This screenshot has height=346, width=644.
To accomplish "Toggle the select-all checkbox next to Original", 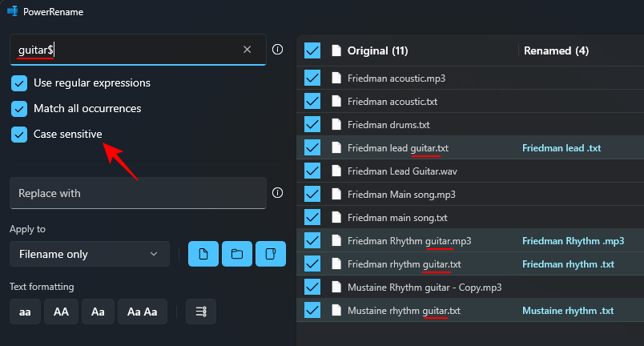I will pyautogui.click(x=312, y=51).
